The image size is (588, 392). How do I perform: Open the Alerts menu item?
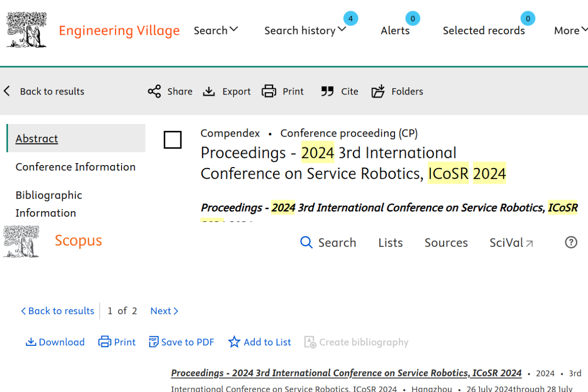click(x=395, y=30)
